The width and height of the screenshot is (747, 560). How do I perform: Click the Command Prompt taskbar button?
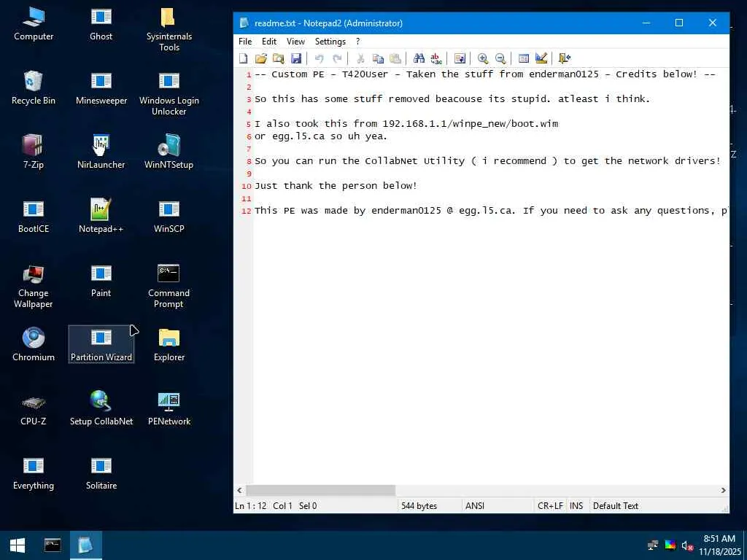(x=53, y=545)
